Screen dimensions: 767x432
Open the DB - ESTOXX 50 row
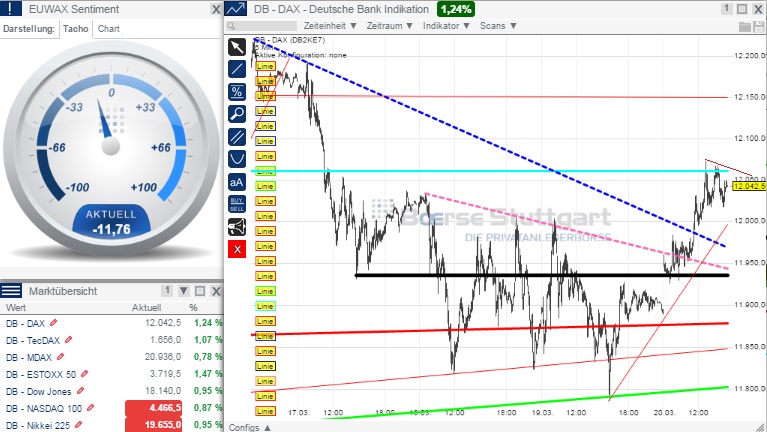[x=112, y=374]
